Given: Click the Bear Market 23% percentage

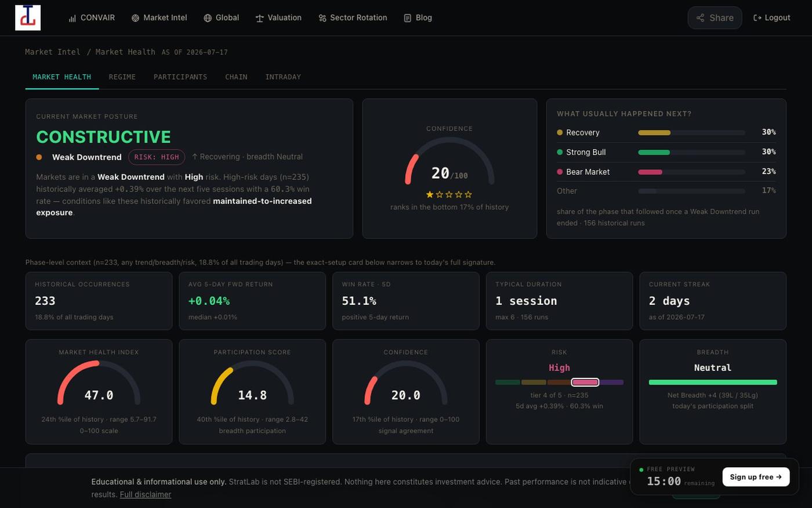Looking at the screenshot, I should tap(768, 171).
